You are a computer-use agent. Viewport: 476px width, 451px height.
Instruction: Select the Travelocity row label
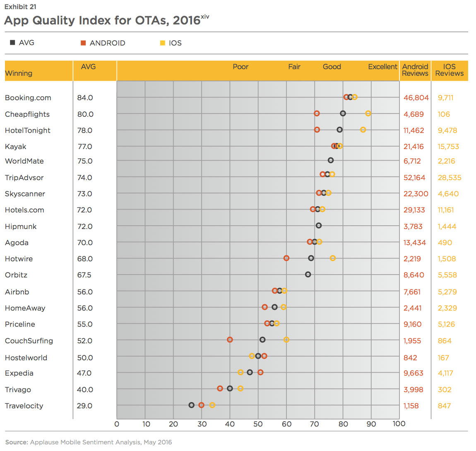coord(24,406)
